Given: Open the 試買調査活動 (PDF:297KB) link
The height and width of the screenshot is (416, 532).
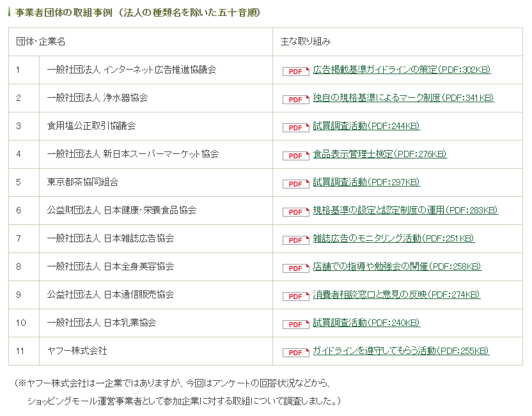Looking at the screenshot, I should tap(366, 182).
